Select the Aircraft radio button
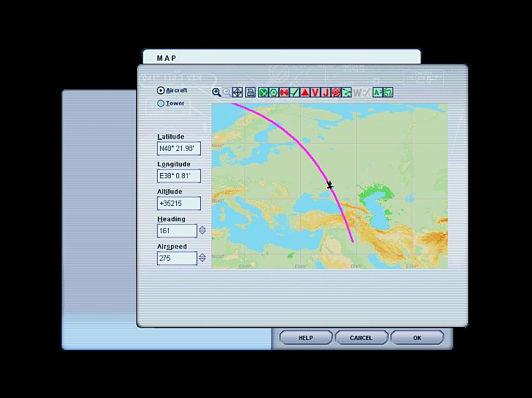532x398 pixels. pos(161,90)
